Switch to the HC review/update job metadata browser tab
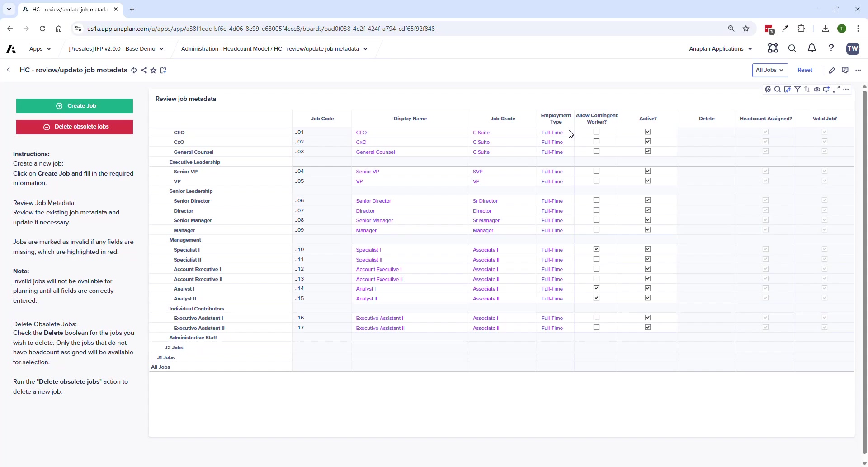 point(68,9)
